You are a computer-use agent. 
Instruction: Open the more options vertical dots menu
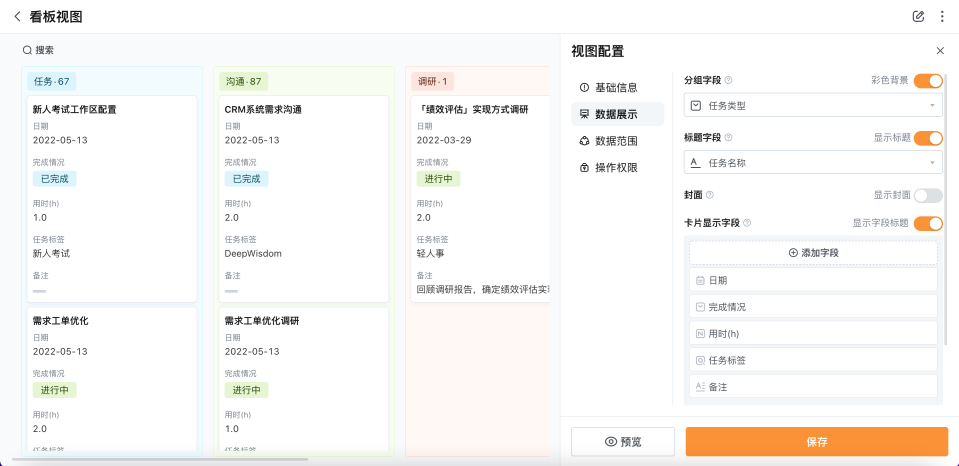tap(942, 17)
